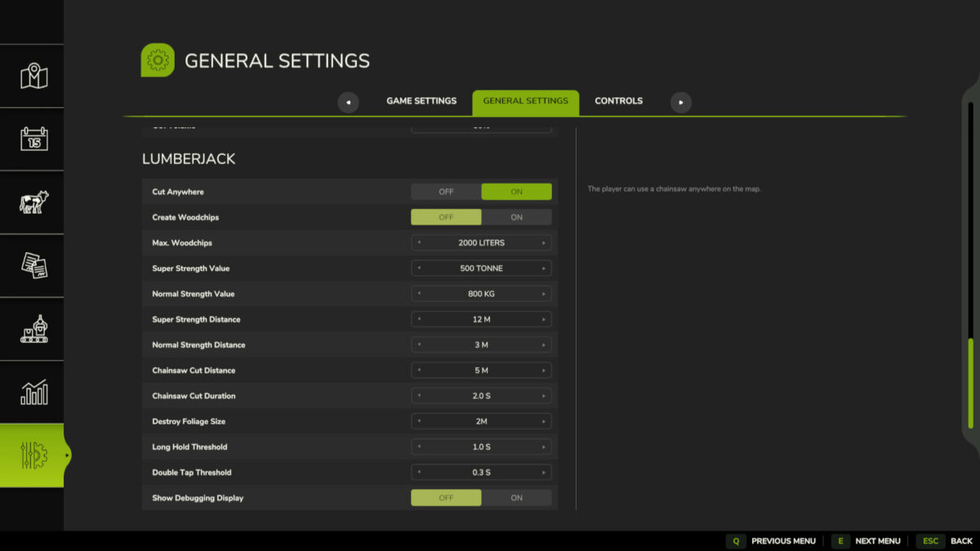This screenshot has width=980, height=551.
Task: Select the highlighted settings sidebar icon
Action: coord(32,457)
